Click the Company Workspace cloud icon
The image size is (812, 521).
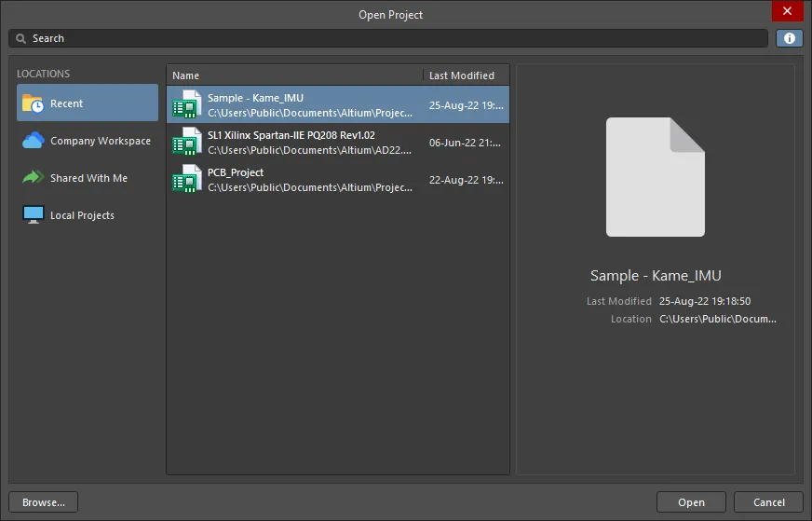tap(33, 141)
